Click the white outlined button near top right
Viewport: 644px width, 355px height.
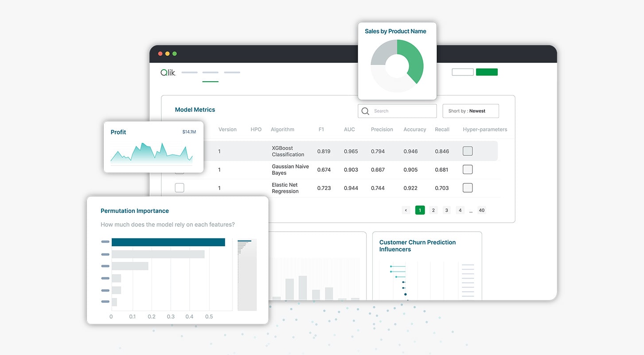[x=462, y=71]
